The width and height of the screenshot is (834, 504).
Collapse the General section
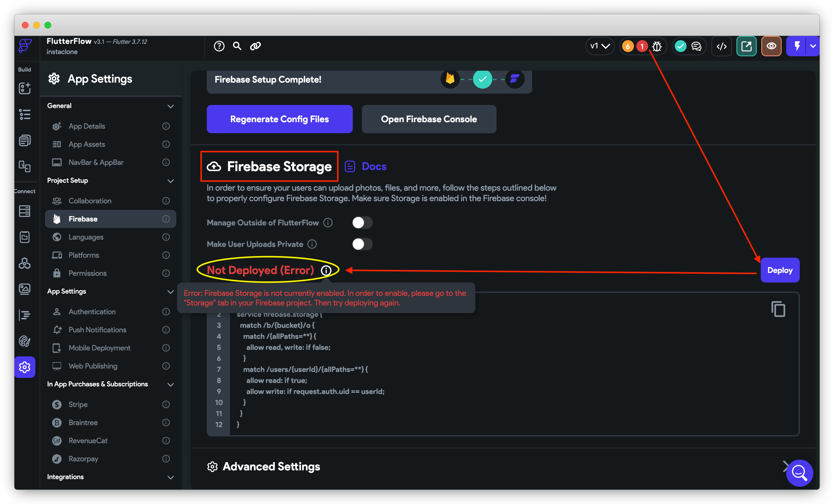[171, 106]
